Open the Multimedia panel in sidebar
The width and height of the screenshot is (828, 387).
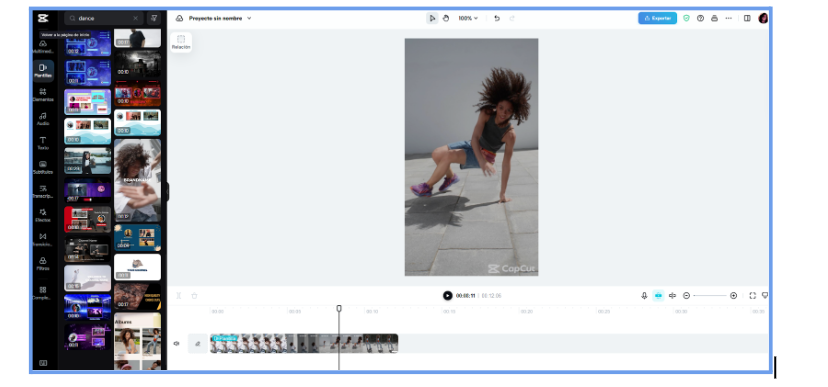coord(43,47)
